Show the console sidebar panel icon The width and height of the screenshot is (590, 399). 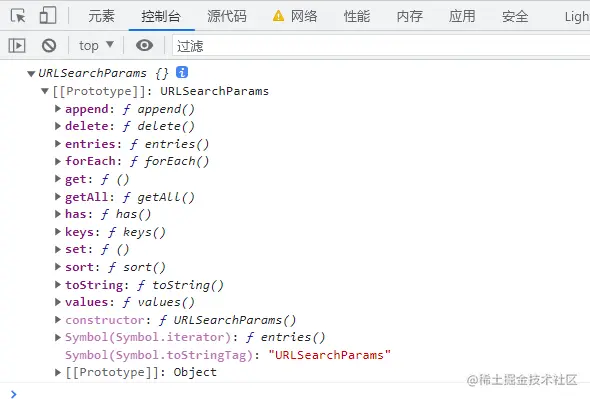[17, 46]
